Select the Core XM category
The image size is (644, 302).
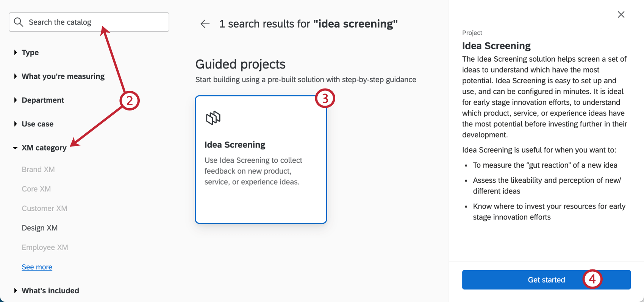click(36, 189)
